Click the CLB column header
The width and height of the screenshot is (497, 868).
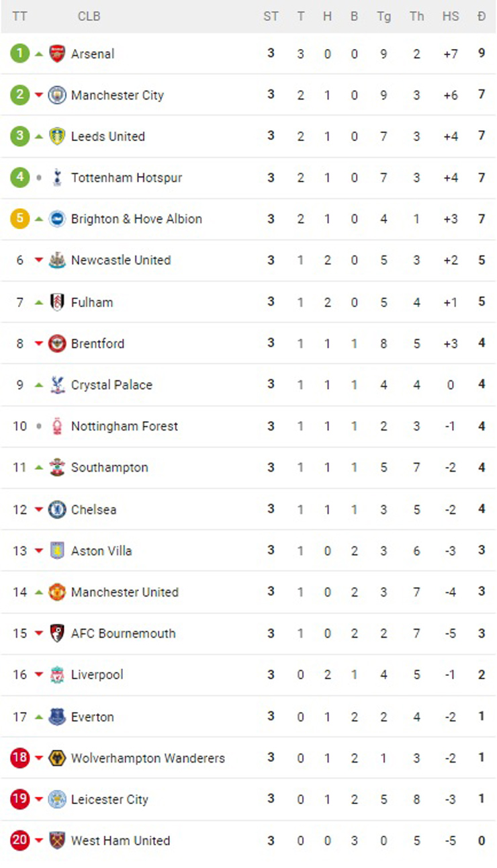coord(89,16)
